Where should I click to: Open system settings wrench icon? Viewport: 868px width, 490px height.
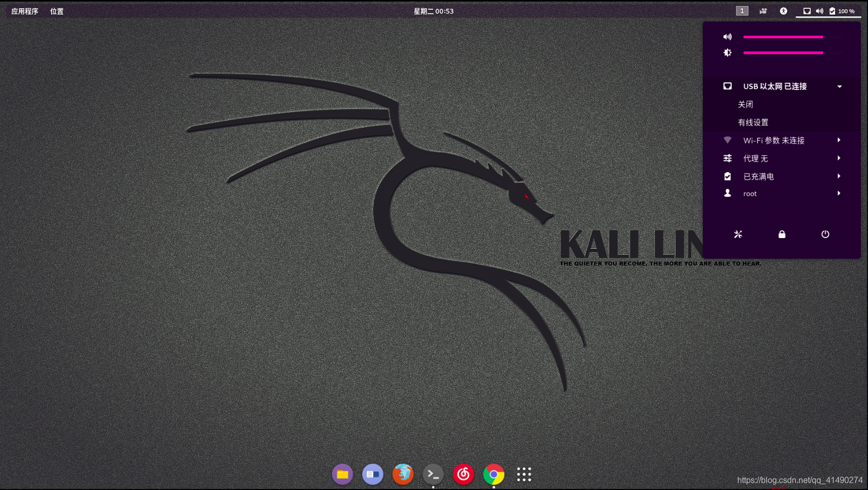point(738,234)
